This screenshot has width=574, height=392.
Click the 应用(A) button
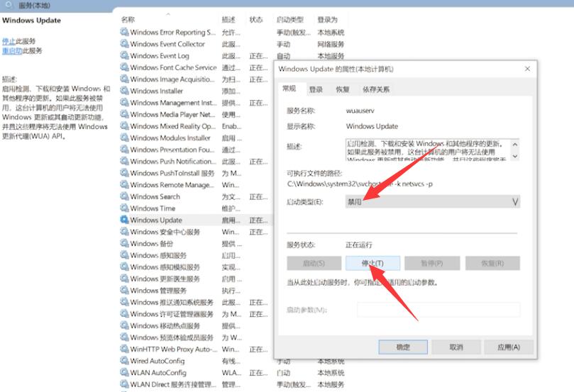[509, 347]
